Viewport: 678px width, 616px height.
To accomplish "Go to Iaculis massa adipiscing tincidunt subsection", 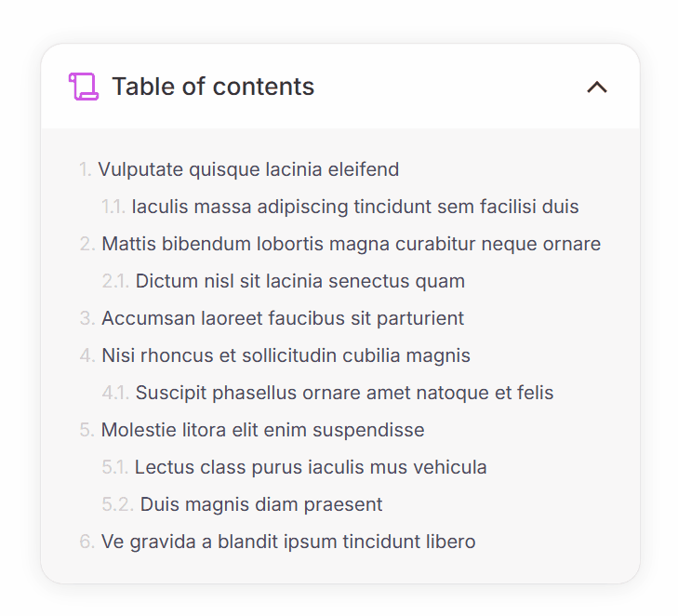I will coord(355,207).
